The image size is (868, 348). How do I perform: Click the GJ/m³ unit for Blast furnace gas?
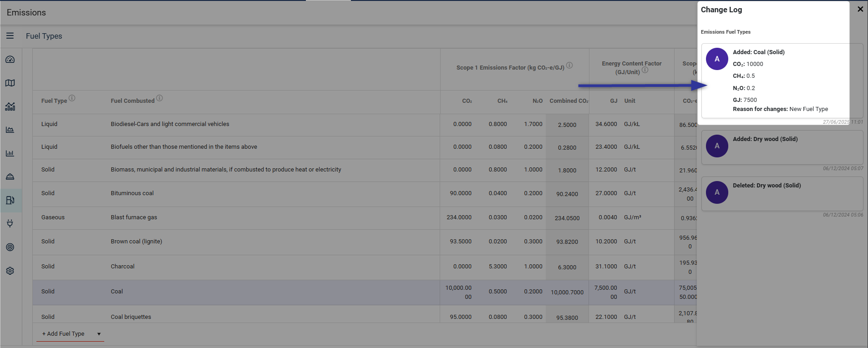pos(633,217)
